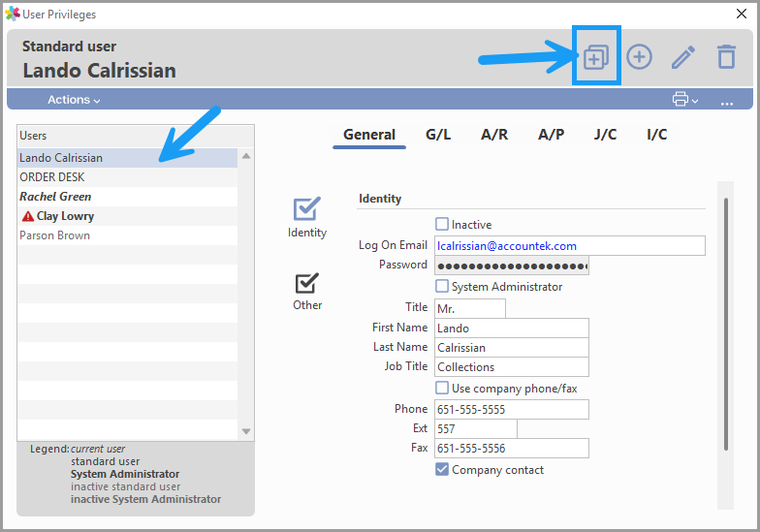Close the User Privileges window
This screenshot has width=760, height=532.
[x=741, y=14]
